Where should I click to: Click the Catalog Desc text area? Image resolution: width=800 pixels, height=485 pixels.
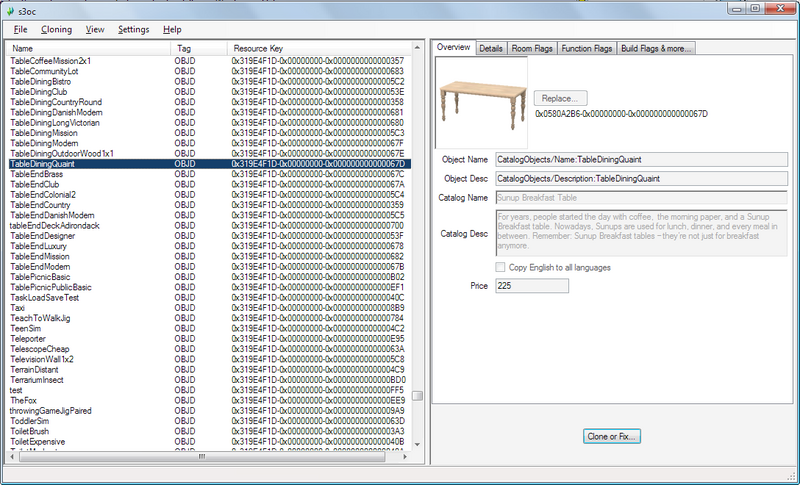[x=641, y=233]
